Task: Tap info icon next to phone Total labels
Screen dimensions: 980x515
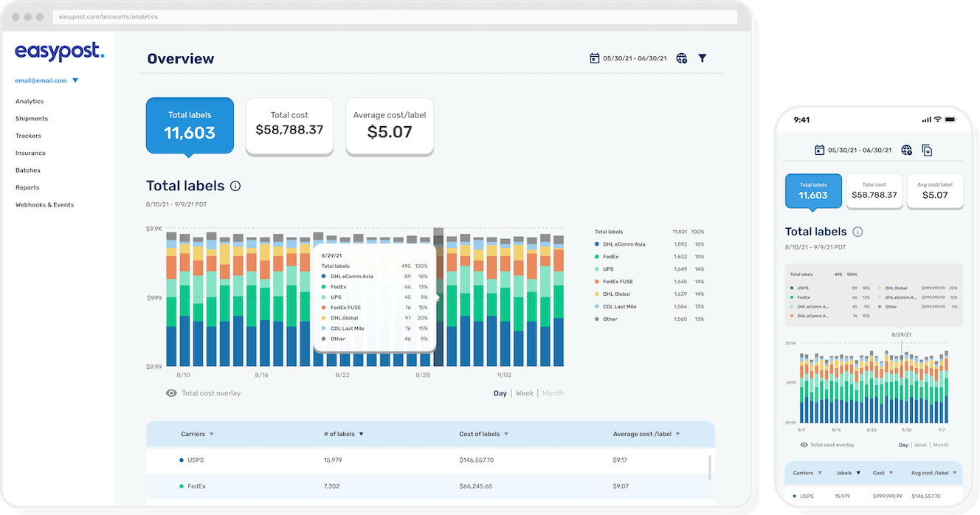Action: [x=857, y=232]
